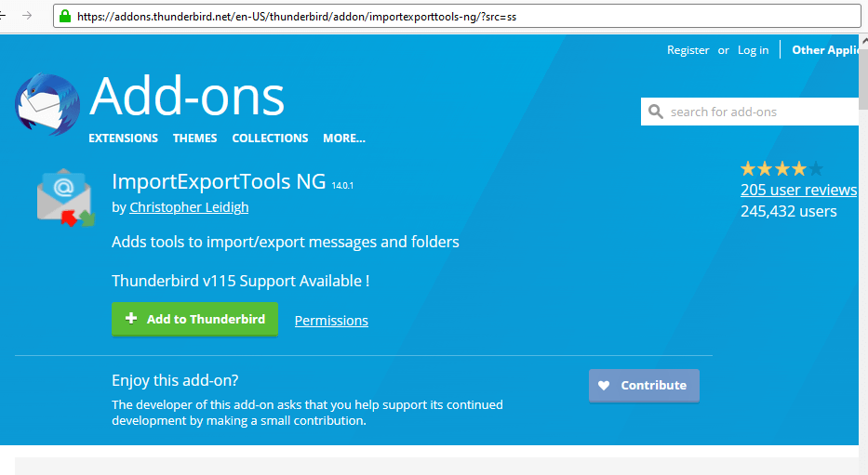
Task: Open the 205 user reviews link
Action: click(799, 190)
